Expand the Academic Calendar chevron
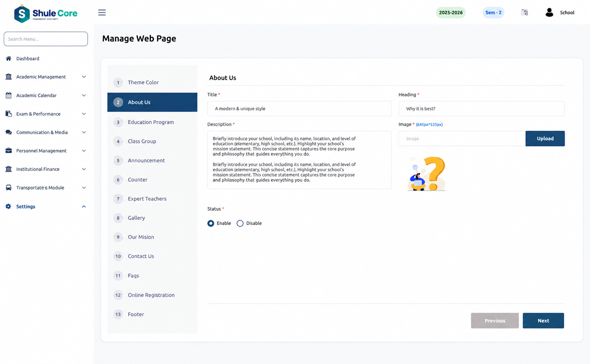This screenshot has height=364, width=590. [84, 95]
